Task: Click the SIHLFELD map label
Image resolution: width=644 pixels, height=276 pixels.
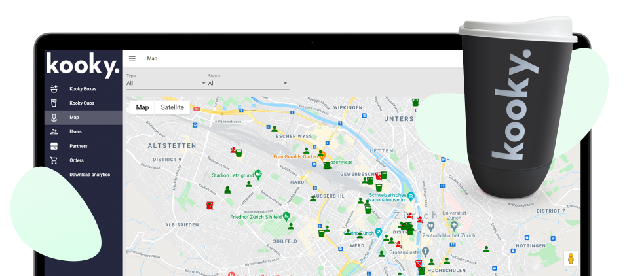Action: click(x=286, y=241)
